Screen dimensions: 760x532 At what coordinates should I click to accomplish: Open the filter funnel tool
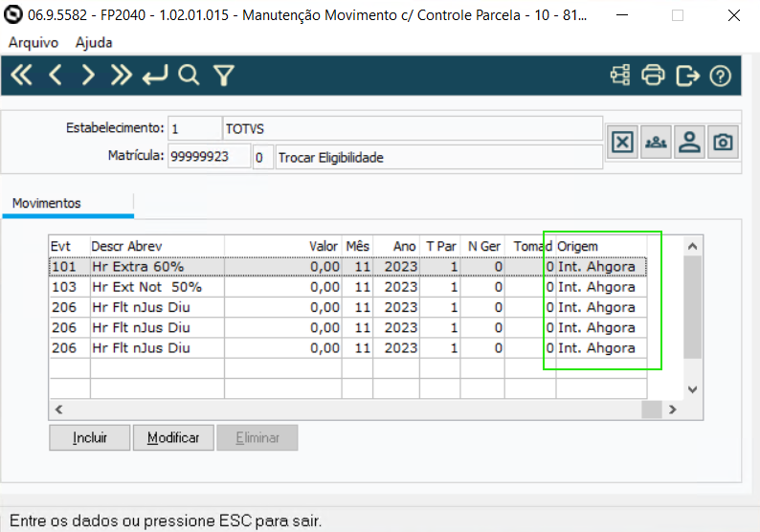tap(224, 76)
